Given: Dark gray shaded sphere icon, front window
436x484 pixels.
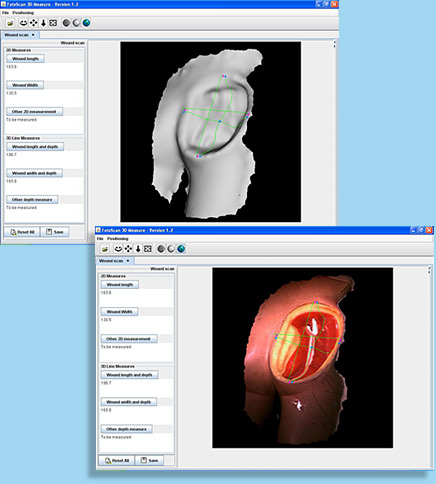Looking at the screenshot, I should 161,249.
